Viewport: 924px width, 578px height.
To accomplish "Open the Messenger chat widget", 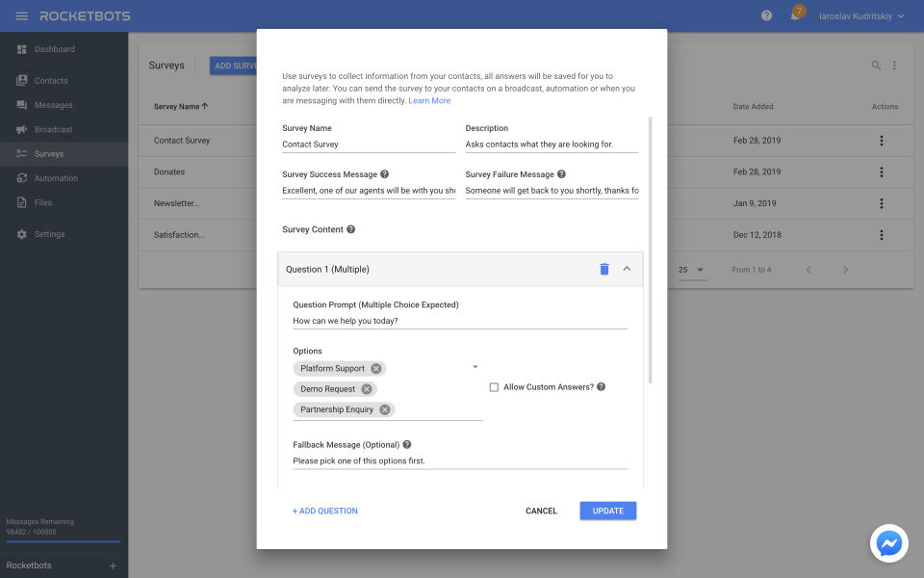I will point(888,543).
